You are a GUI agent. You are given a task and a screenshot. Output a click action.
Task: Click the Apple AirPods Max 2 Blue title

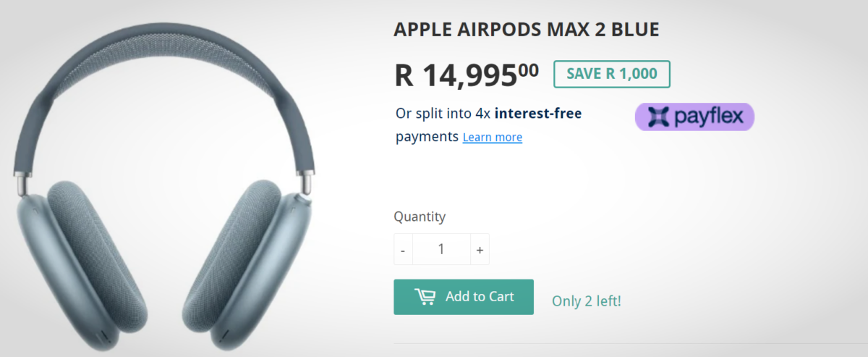point(526,30)
